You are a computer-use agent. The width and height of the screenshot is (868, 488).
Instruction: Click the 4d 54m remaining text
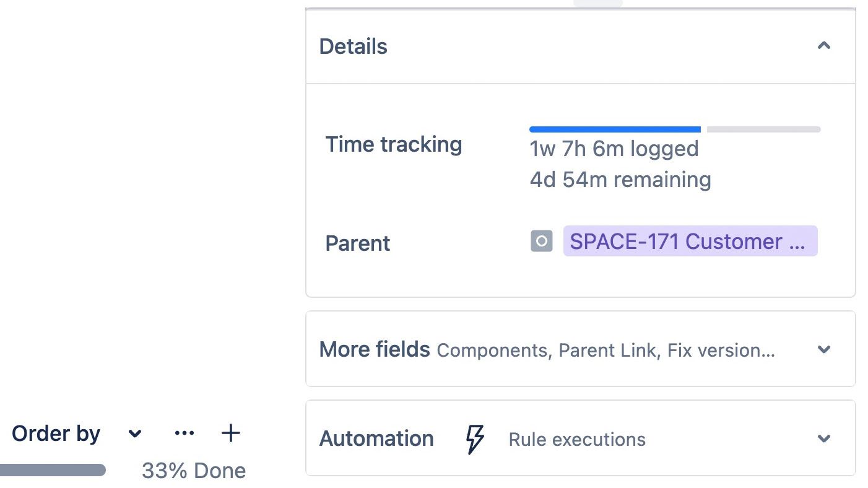pos(620,180)
